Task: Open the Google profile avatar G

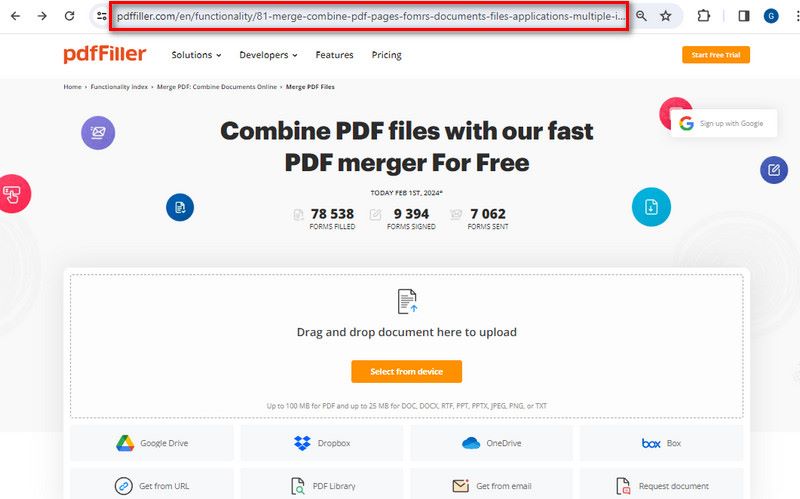Action: coord(771,16)
